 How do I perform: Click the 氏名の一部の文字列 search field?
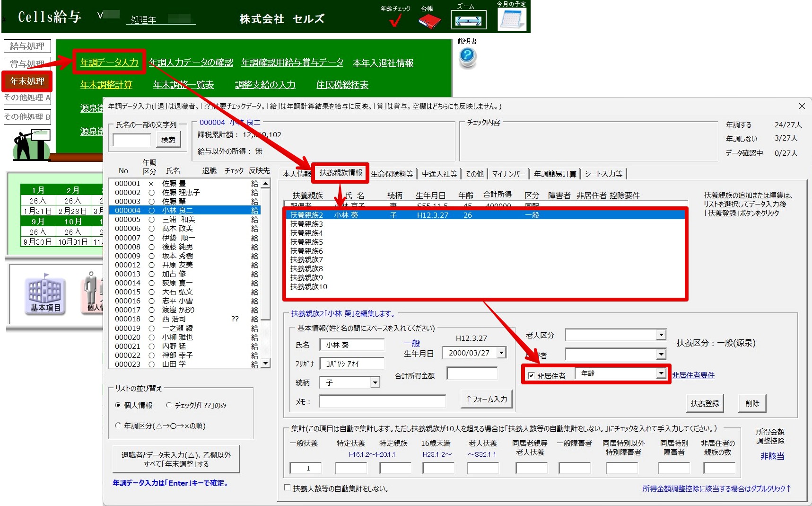pos(131,140)
